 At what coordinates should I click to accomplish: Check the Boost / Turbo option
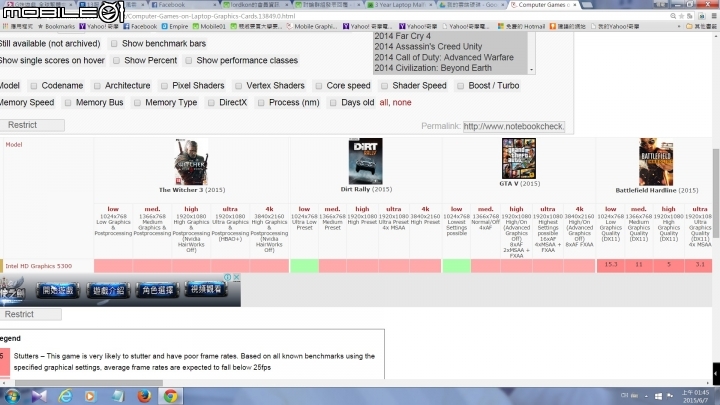pos(461,86)
